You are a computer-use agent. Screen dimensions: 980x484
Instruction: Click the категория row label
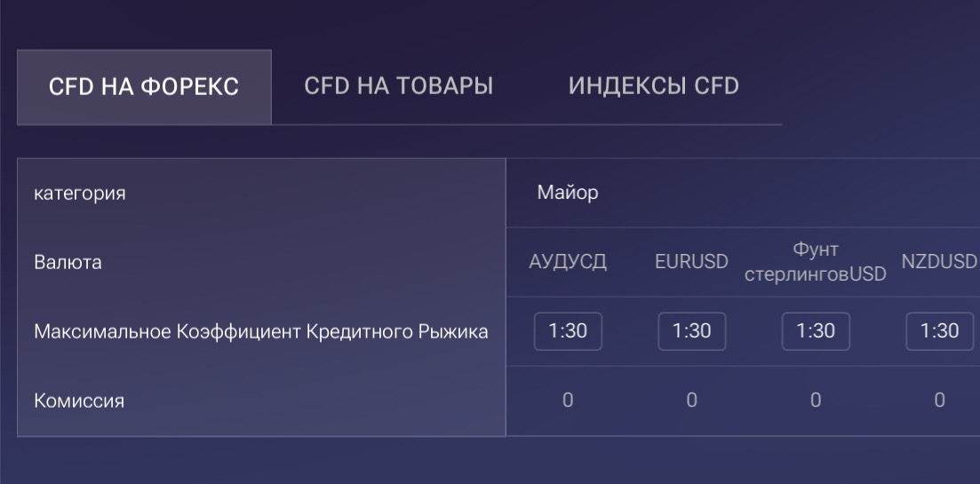point(80,194)
